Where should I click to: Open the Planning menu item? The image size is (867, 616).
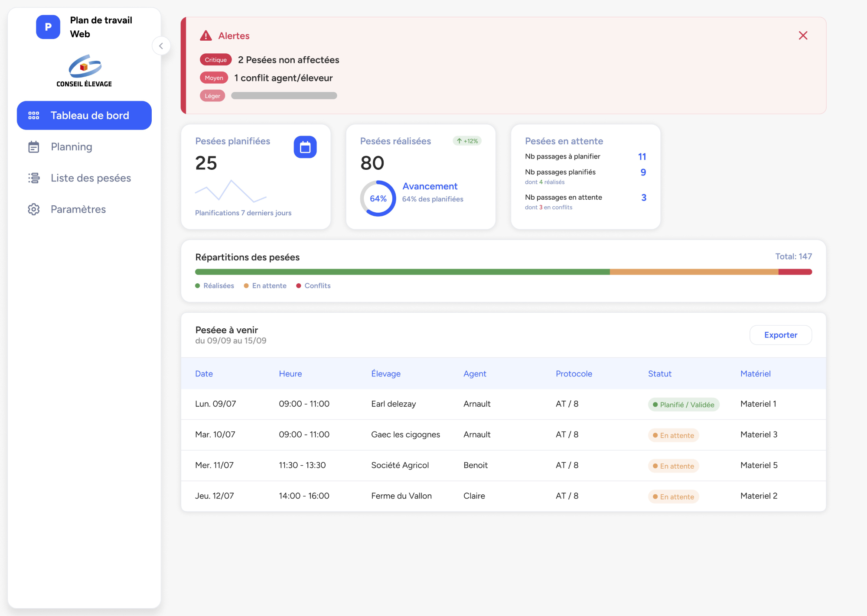pyautogui.click(x=72, y=147)
